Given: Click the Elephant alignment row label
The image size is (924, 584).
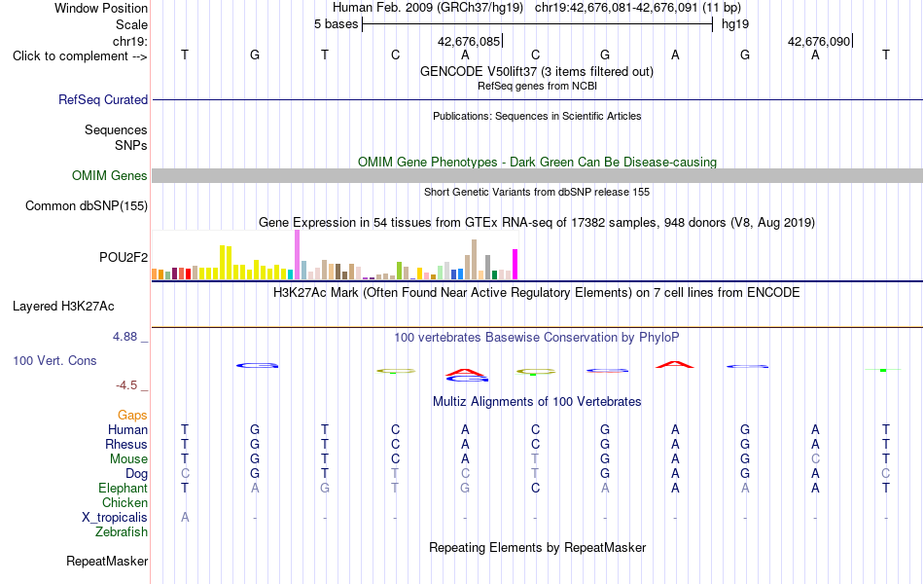Looking at the screenshot, I should (x=123, y=489).
